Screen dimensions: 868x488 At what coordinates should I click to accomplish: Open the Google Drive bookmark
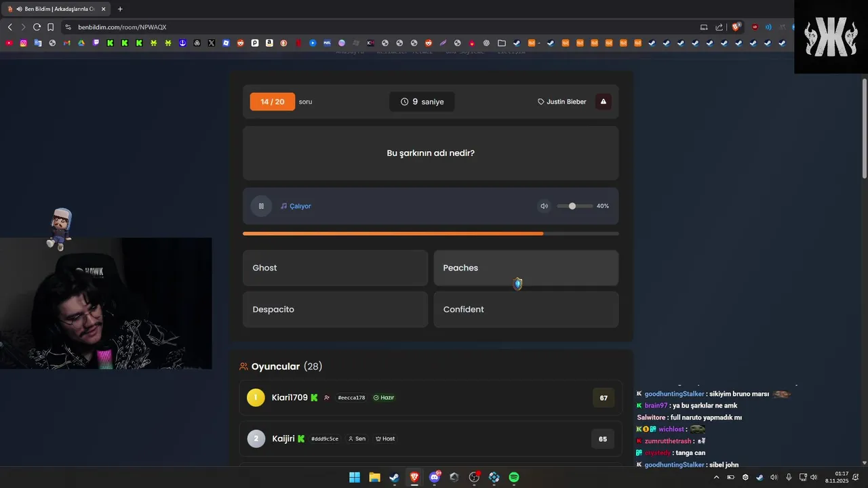point(81,43)
